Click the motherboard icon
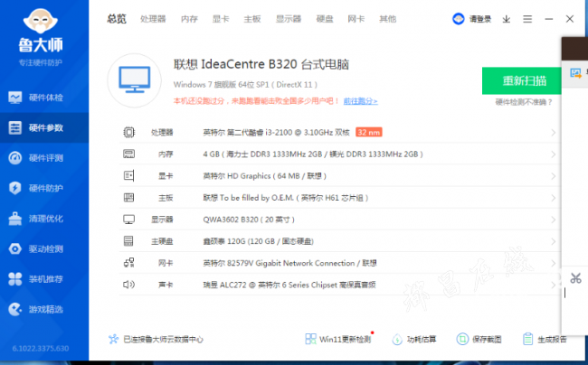This screenshot has width=588, height=365. pos(128,197)
